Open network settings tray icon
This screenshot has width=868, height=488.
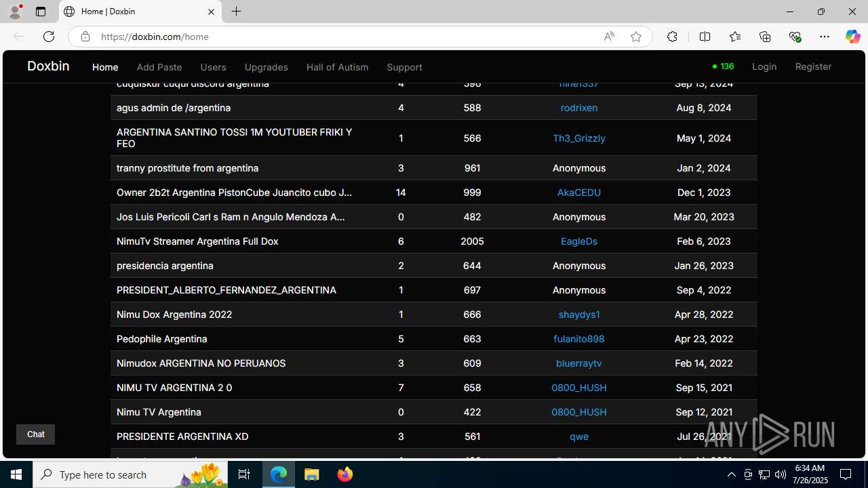click(764, 474)
